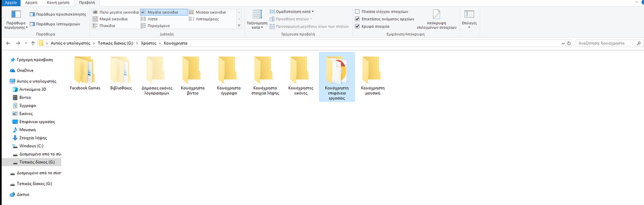644x205 pixels.
Task: Open Βίντεο in the sidebar
Action: click(x=25, y=97)
